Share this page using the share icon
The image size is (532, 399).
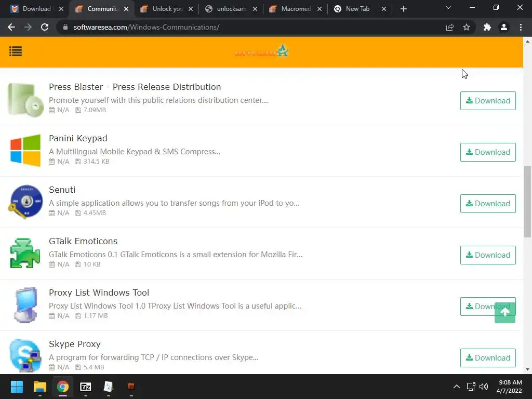click(x=450, y=27)
